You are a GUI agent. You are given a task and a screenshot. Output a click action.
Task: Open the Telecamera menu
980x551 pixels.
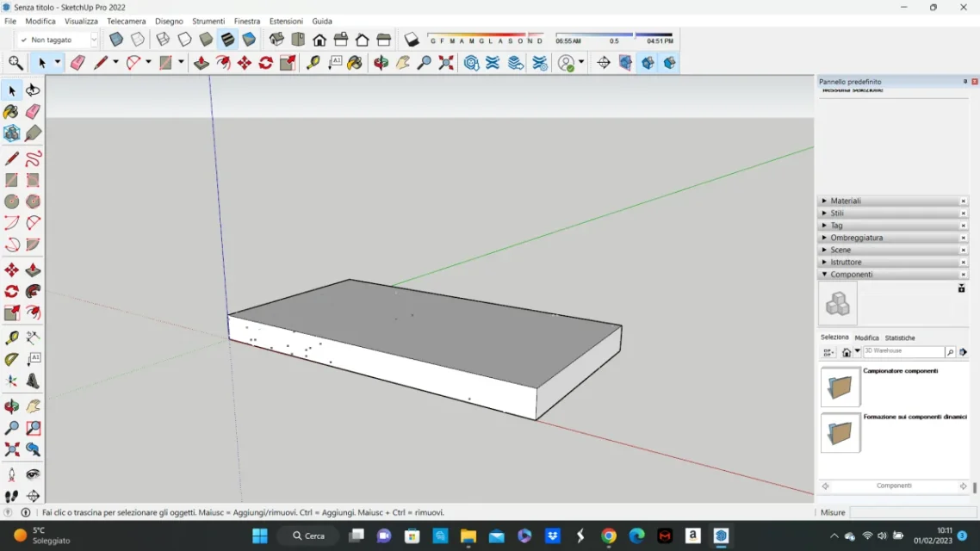coord(126,21)
